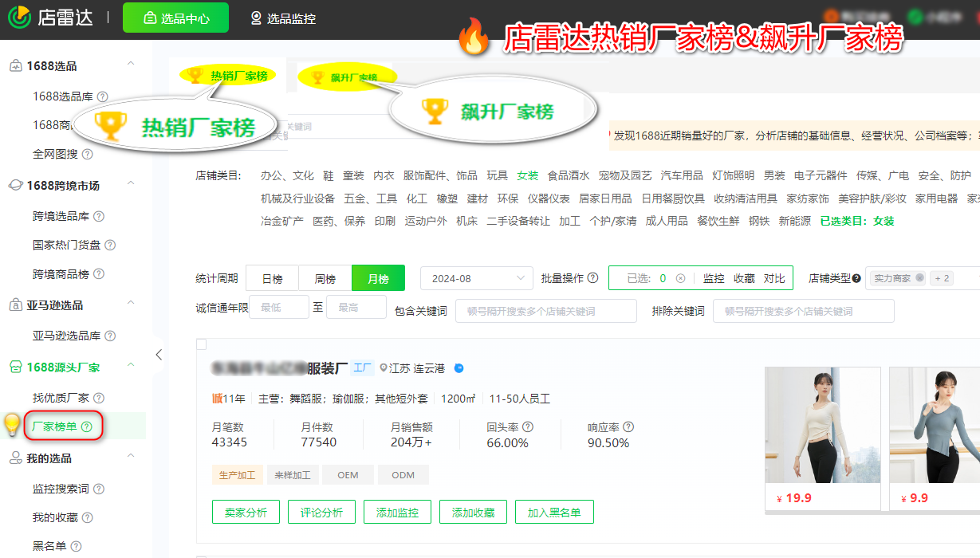Choose the 周榜 statistics period
This screenshot has width=980, height=558.
[x=325, y=278]
